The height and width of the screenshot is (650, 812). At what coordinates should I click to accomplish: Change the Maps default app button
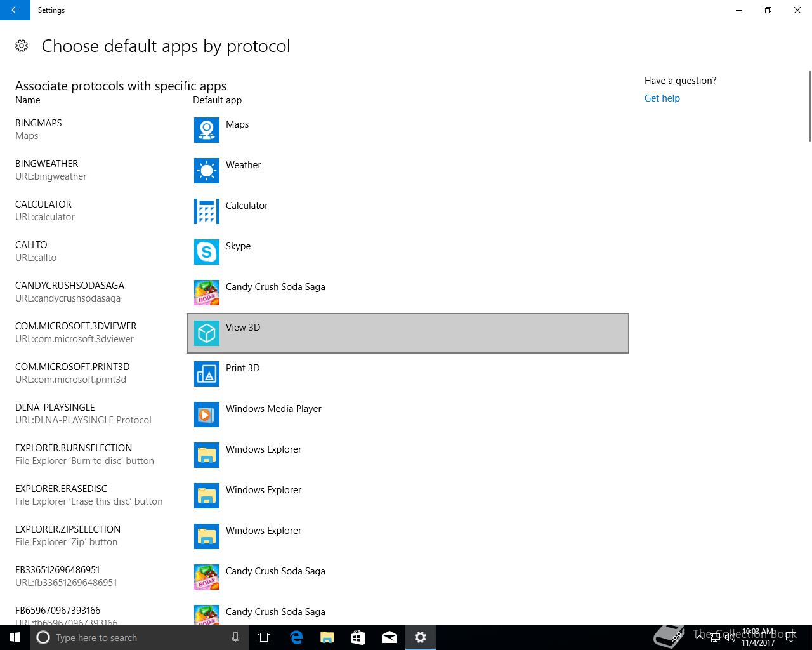408,130
